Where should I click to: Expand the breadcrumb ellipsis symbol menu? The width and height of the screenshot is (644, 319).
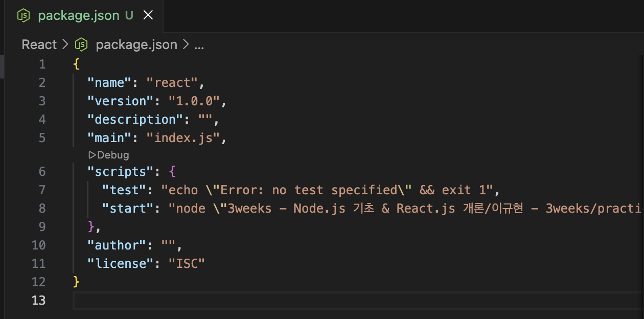tap(199, 45)
